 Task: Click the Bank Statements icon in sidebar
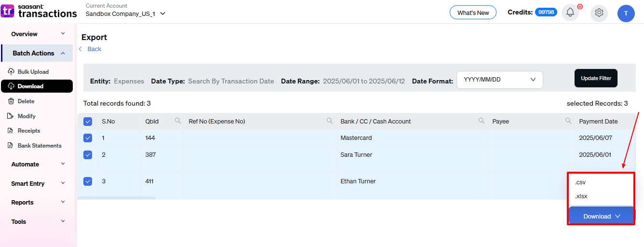coord(11,145)
